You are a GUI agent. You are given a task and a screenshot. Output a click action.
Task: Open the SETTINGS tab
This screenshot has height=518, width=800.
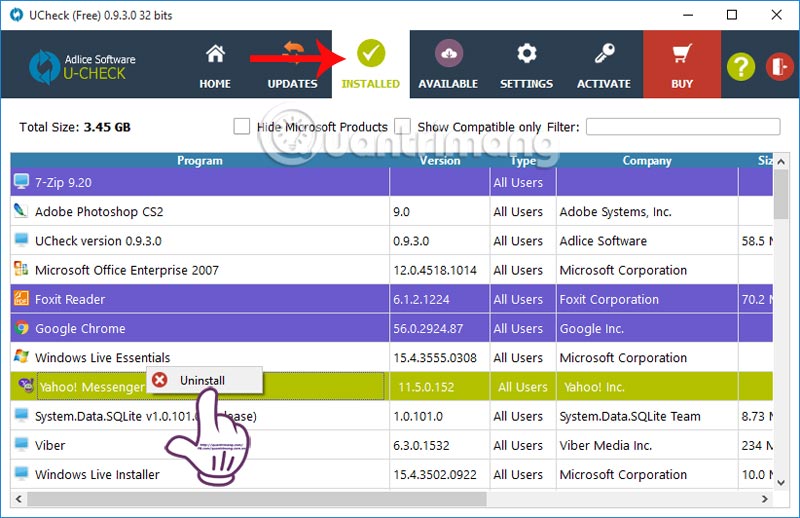pos(526,65)
